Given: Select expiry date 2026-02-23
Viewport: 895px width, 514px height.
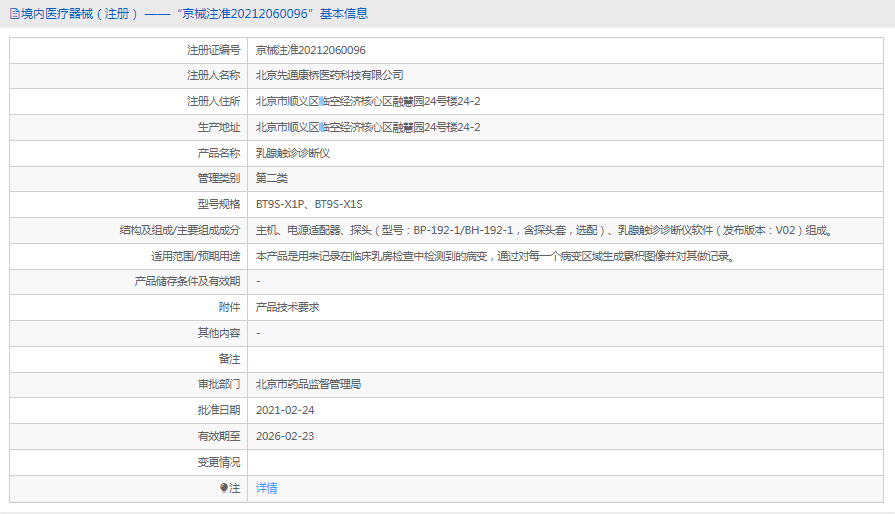Looking at the screenshot, I should point(285,436).
